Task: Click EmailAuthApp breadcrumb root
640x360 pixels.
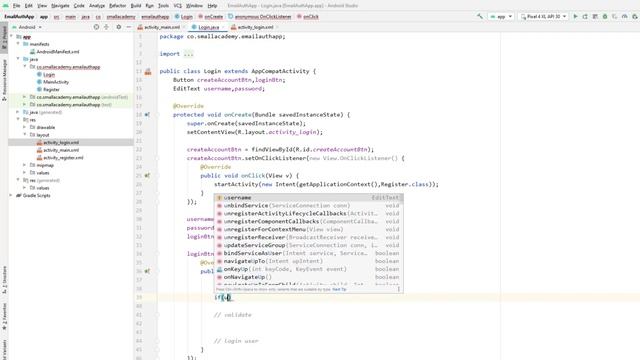Action: pyautogui.click(x=19, y=17)
